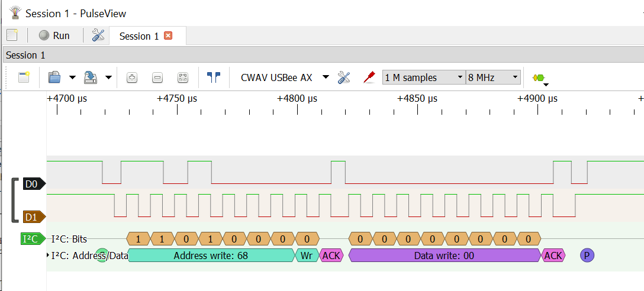The width and height of the screenshot is (644, 291).
Task: Open the 1 M samples dropdown
Action: (x=424, y=77)
